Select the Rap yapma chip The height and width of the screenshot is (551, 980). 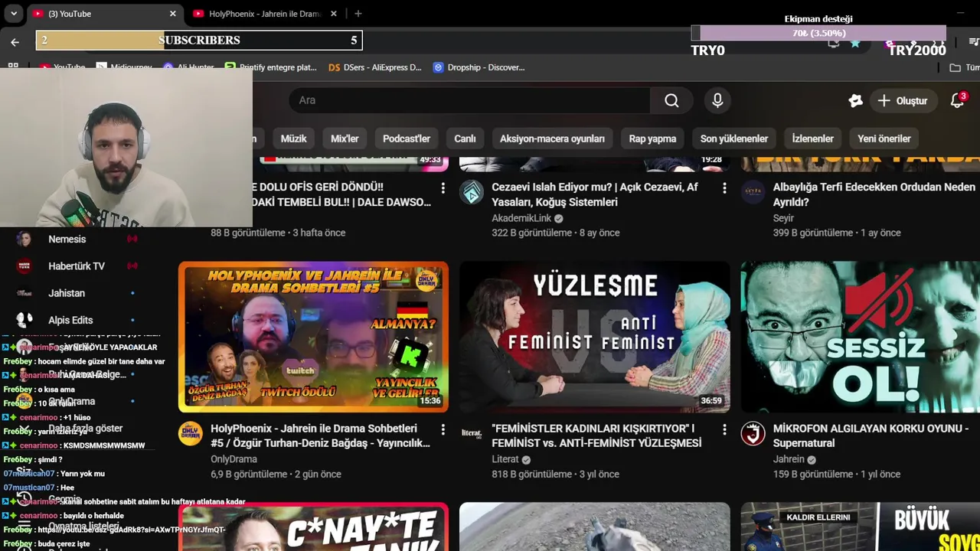click(x=652, y=139)
